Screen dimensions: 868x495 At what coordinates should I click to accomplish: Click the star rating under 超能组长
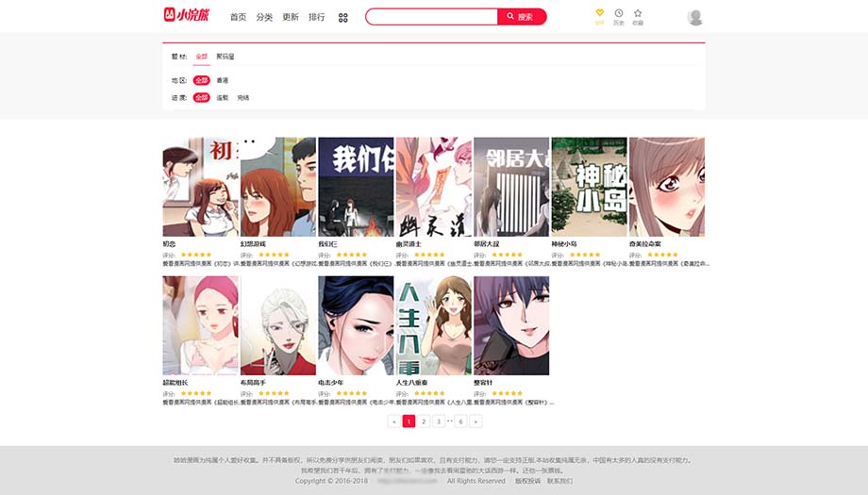coord(196,394)
